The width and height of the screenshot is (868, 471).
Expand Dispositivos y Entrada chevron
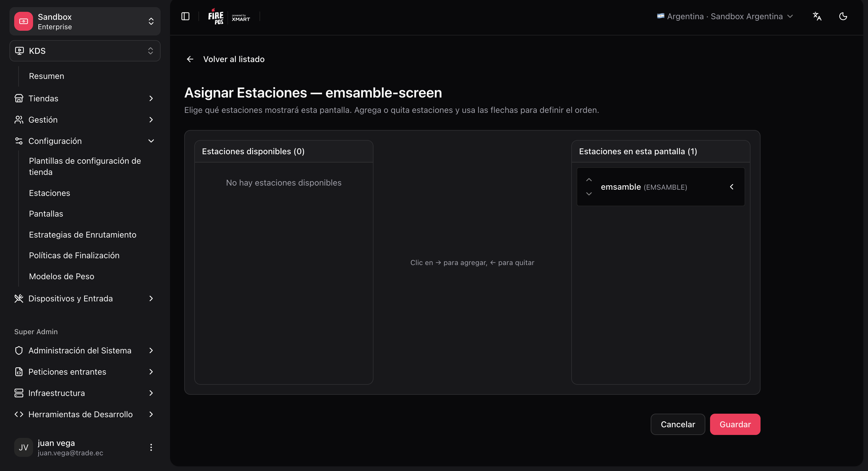click(151, 299)
